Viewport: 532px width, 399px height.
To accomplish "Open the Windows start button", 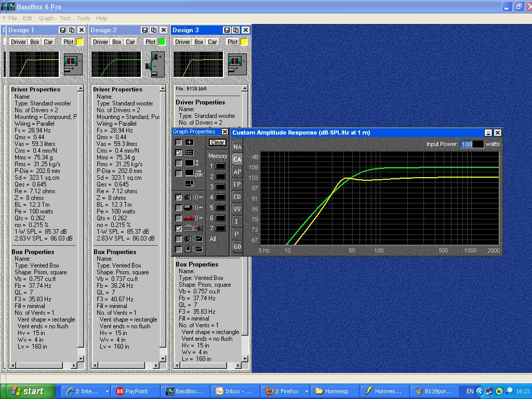I will pos(28,391).
